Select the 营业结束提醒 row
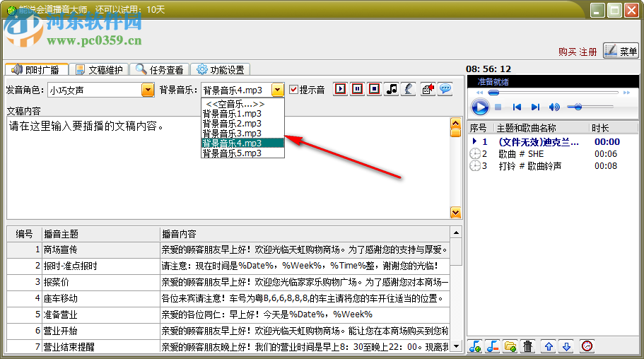The width and height of the screenshot is (644, 359). tap(228, 347)
